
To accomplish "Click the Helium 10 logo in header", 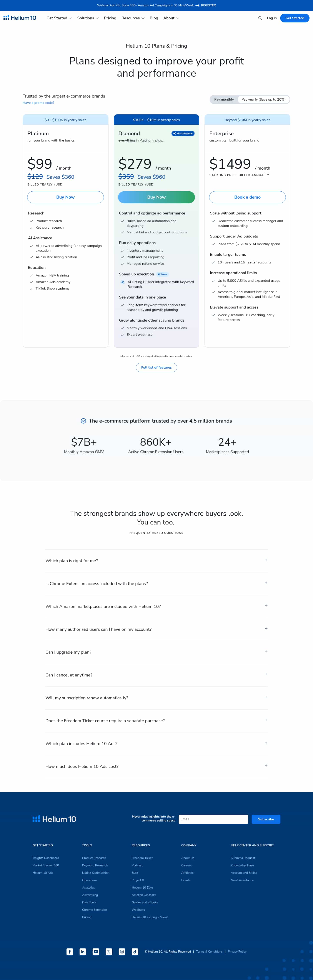I will click(20, 18).
